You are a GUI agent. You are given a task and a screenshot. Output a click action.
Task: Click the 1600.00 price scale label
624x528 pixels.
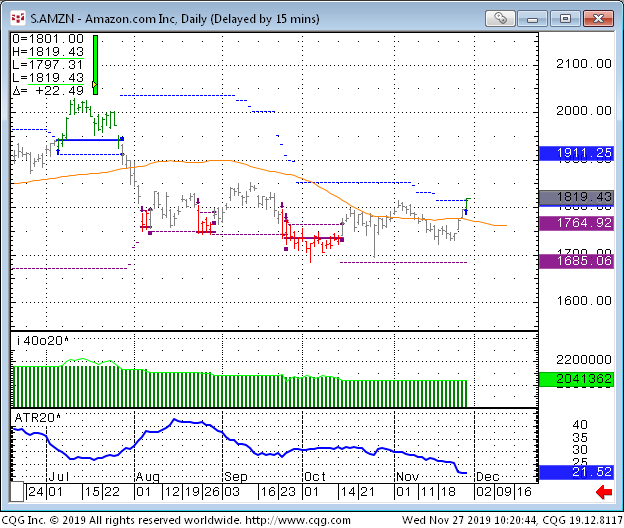[x=583, y=301]
